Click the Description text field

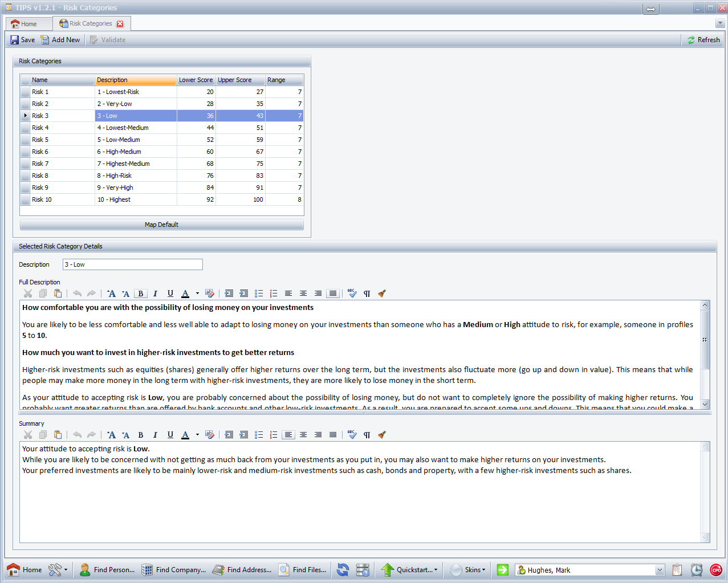coord(132,264)
